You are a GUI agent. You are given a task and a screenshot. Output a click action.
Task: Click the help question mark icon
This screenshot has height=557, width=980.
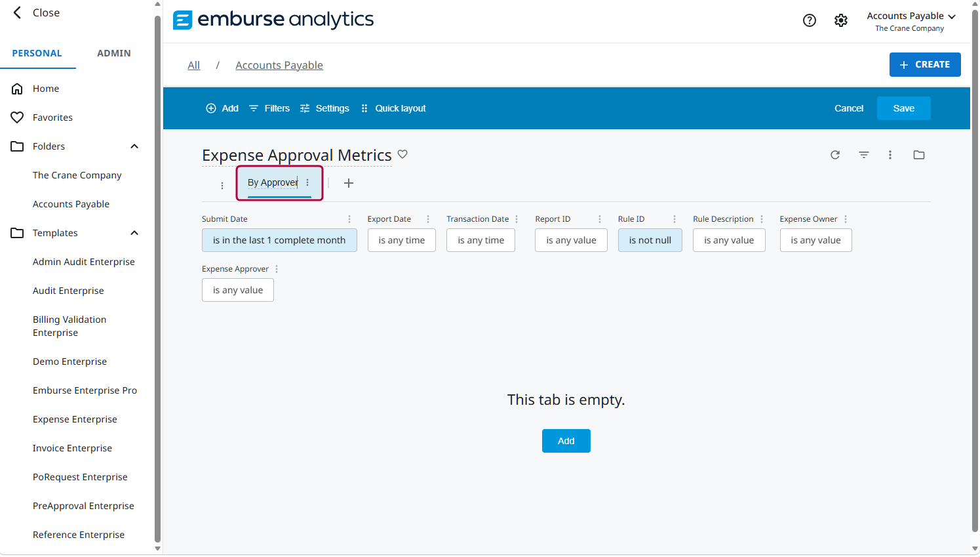pyautogui.click(x=810, y=20)
